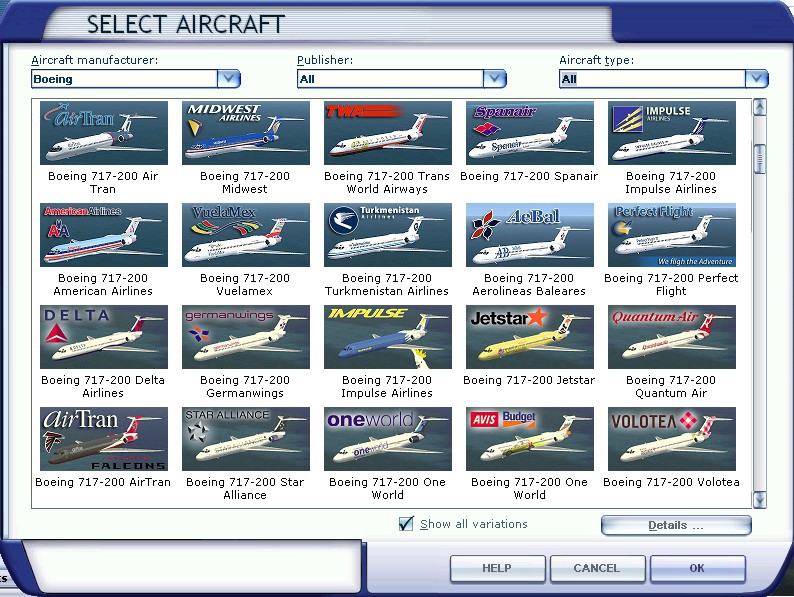
Task: Click the HELP button
Action: coord(497,568)
